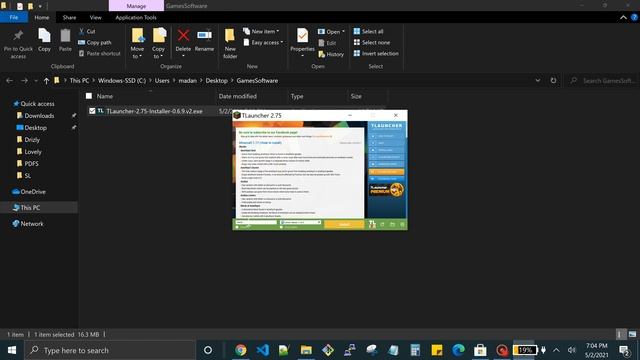Expand the address bar history dropdown
This screenshot has height=360, width=640.
coord(538,80)
